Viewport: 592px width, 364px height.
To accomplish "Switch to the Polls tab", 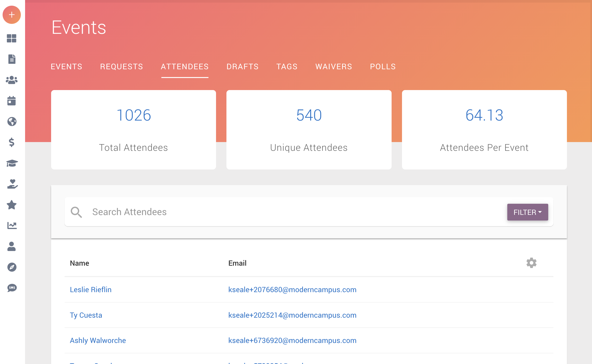I will pyautogui.click(x=383, y=67).
